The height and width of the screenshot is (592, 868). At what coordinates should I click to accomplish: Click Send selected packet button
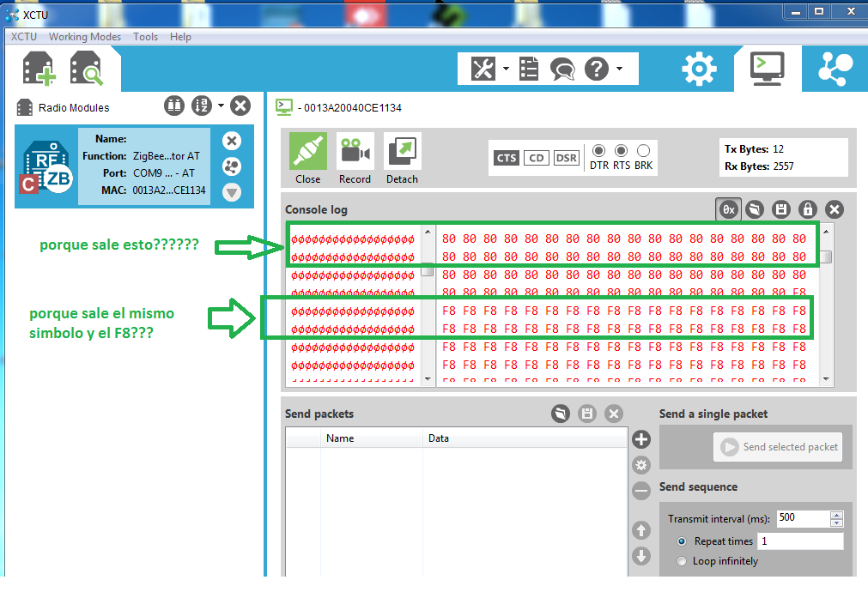pyautogui.click(x=778, y=446)
